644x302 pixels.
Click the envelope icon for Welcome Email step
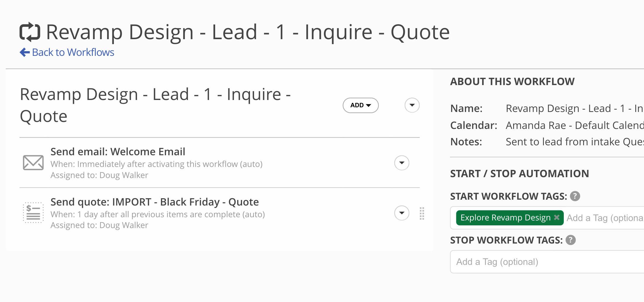33,163
